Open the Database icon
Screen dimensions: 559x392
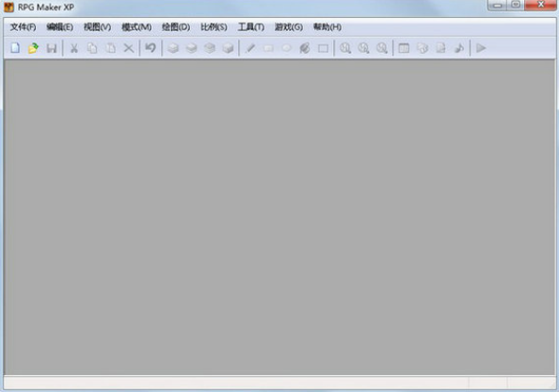pyautogui.click(x=404, y=48)
